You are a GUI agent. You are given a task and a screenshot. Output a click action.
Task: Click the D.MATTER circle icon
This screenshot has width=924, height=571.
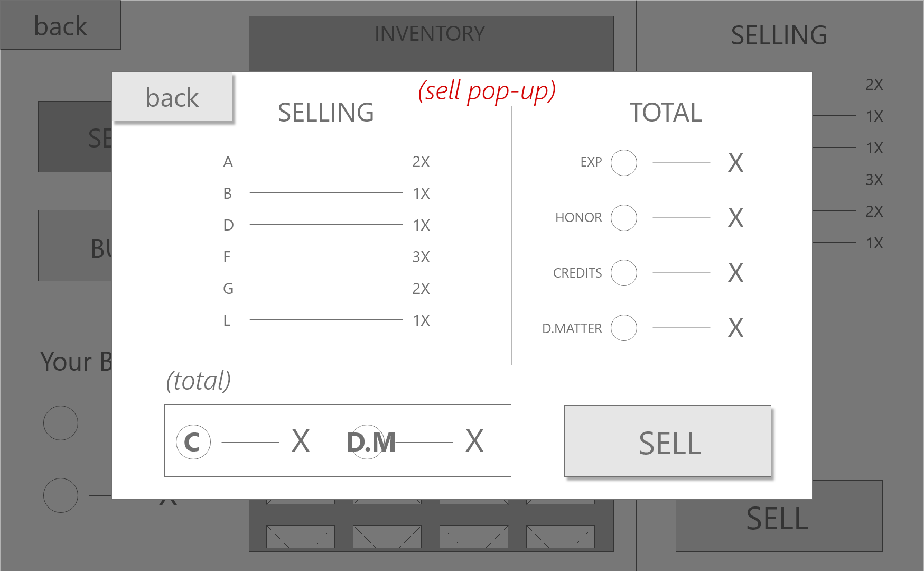(x=623, y=328)
